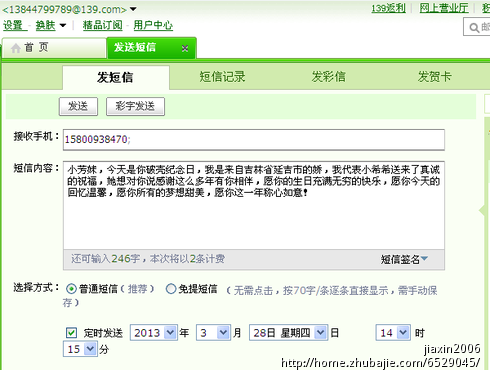Open 设置 link
Image resolution: width=490 pixels, height=370 pixels.
[x=13, y=25]
